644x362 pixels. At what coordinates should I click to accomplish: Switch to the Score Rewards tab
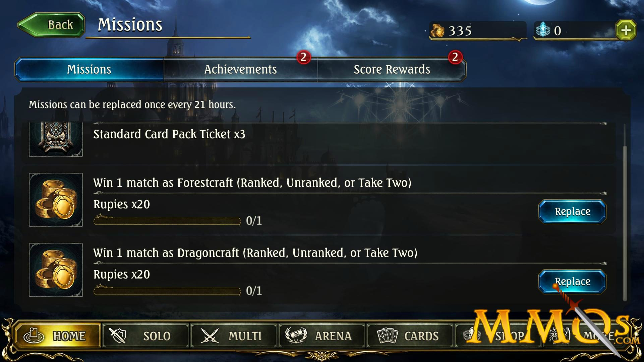click(x=392, y=69)
